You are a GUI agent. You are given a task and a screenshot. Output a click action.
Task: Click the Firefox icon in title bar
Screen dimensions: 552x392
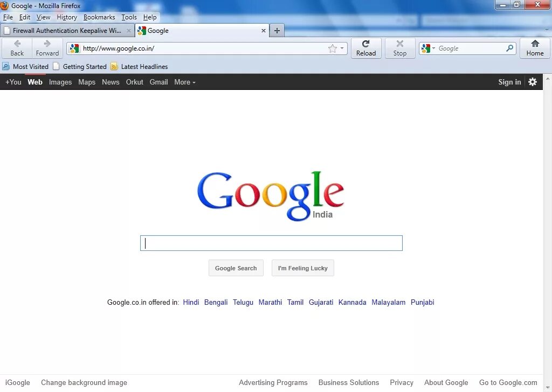click(x=4, y=5)
